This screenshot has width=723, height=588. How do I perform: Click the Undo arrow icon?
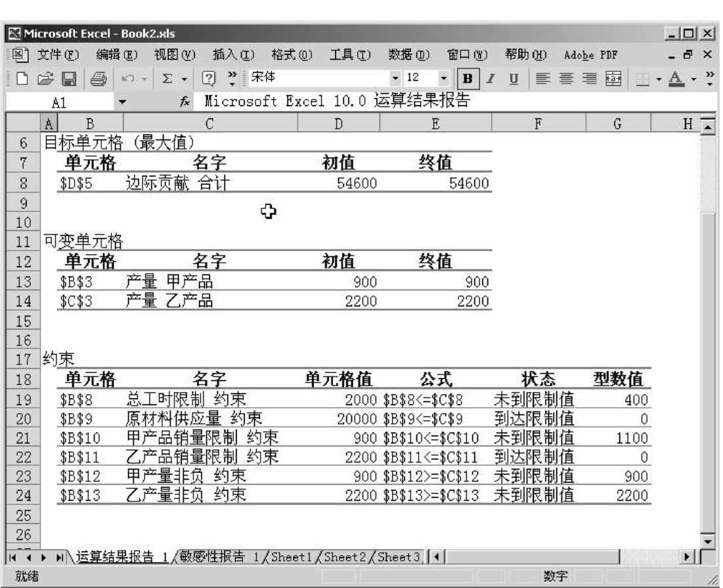pyautogui.click(x=128, y=79)
